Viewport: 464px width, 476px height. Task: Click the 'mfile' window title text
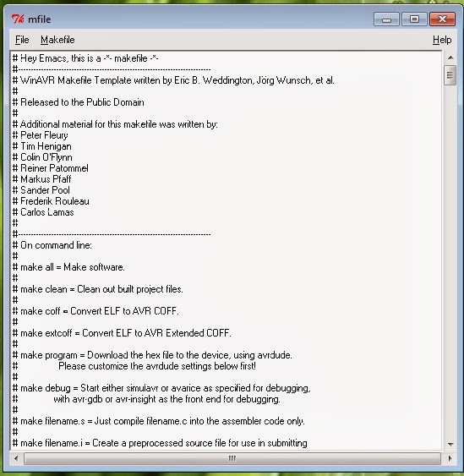pyautogui.click(x=40, y=19)
